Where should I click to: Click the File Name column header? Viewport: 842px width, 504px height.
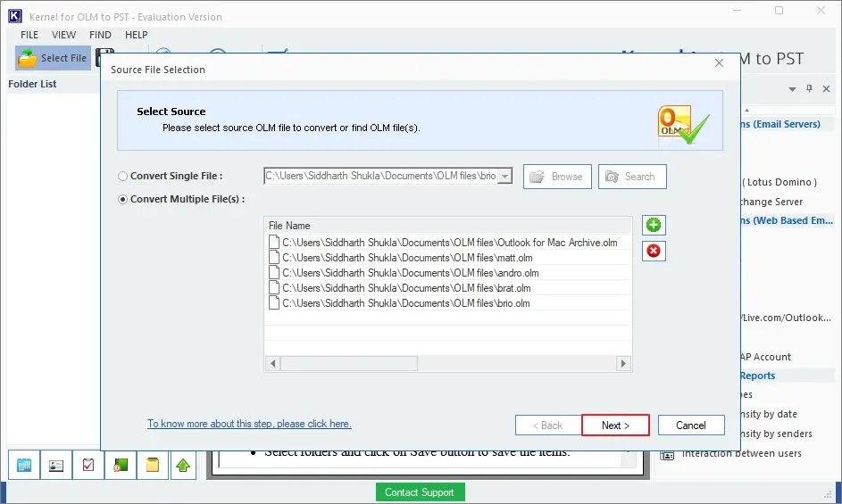[448, 226]
